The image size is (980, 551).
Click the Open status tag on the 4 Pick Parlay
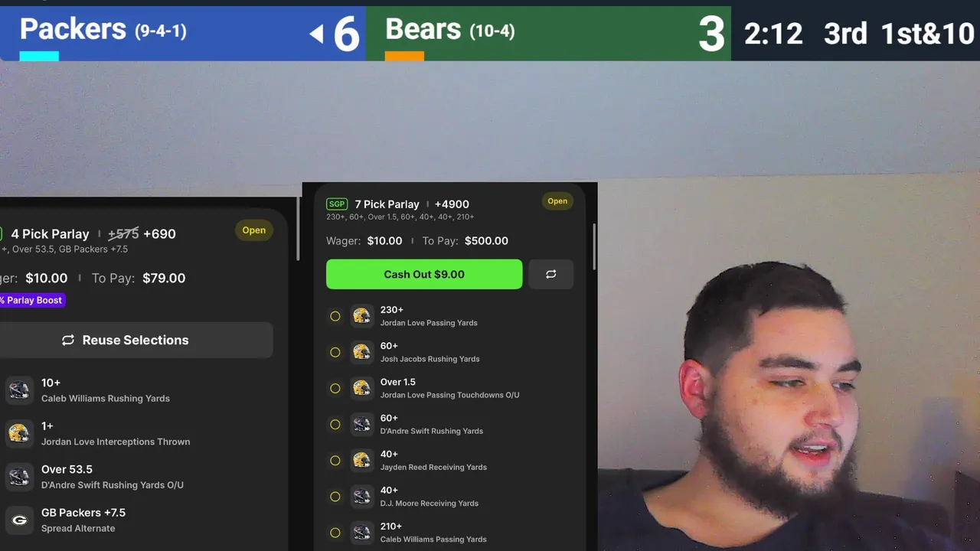tap(253, 230)
